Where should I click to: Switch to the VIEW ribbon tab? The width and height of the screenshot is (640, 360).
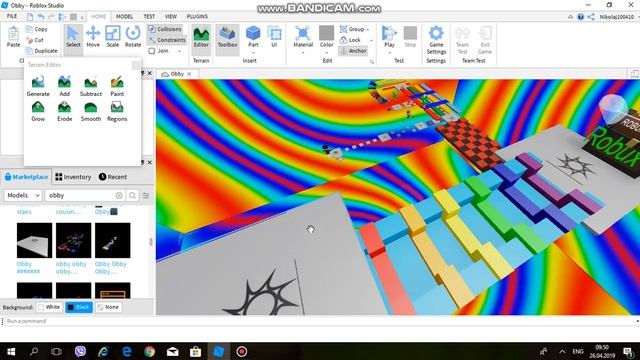tap(171, 16)
